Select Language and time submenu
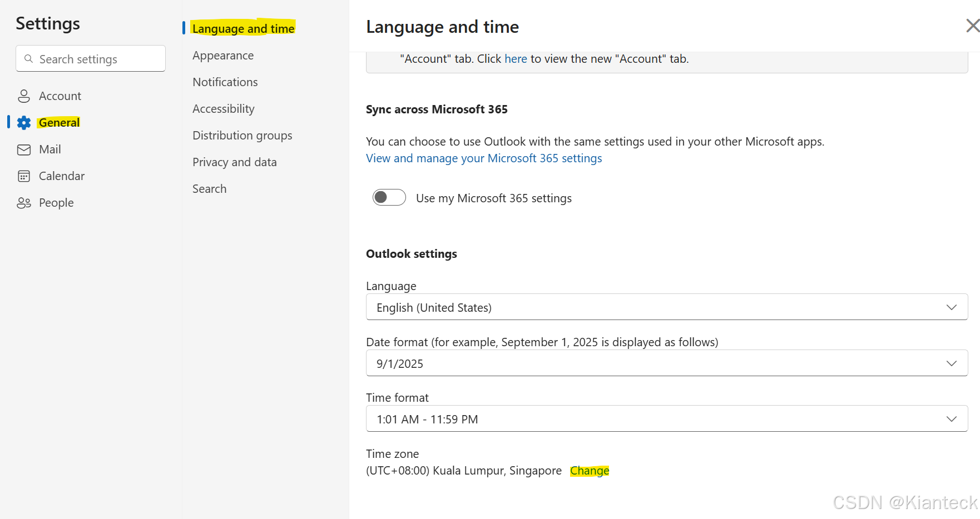 243,28
